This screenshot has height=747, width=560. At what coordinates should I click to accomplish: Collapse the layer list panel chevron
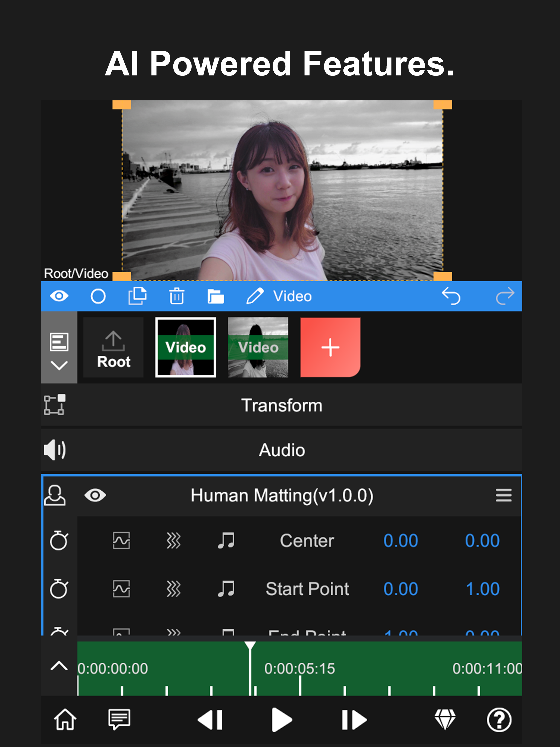(x=59, y=365)
